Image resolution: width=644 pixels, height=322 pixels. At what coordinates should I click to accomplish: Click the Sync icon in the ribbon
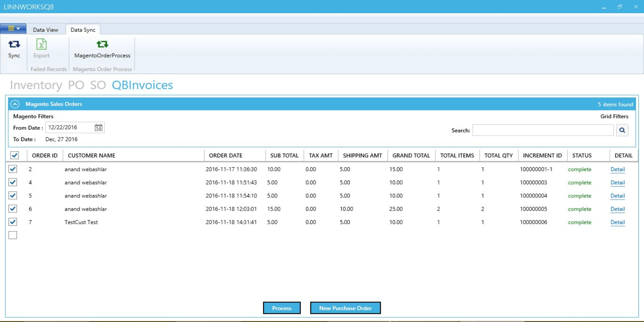pos(14,44)
